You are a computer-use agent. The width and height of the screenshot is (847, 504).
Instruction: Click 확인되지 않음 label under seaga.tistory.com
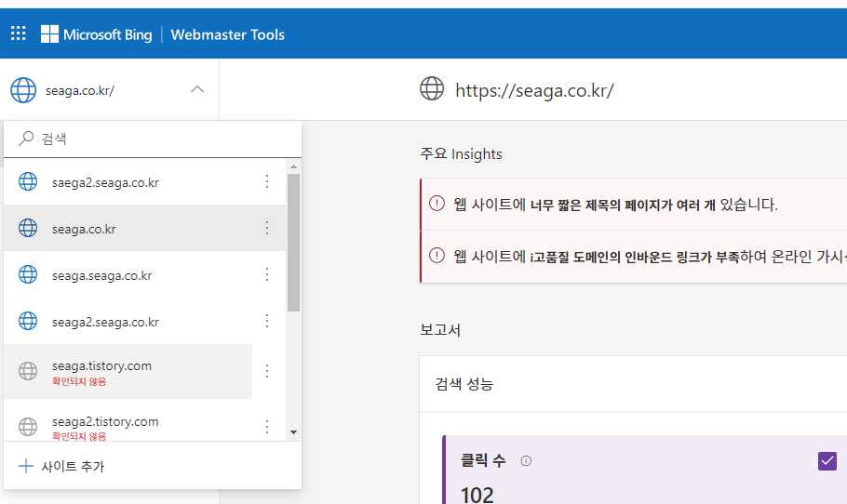click(x=79, y=381)
